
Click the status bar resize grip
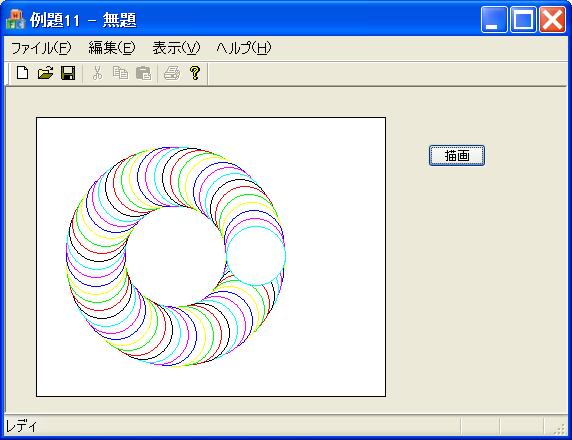point(560,429)
